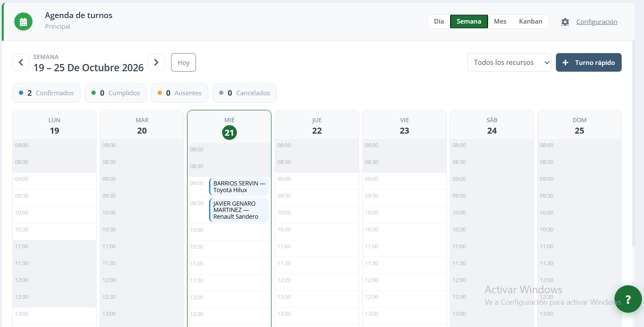Click the Principal subtitle text
Viewport: 644px width, 327px height.
pyautogui.click(x=58, y=27)
